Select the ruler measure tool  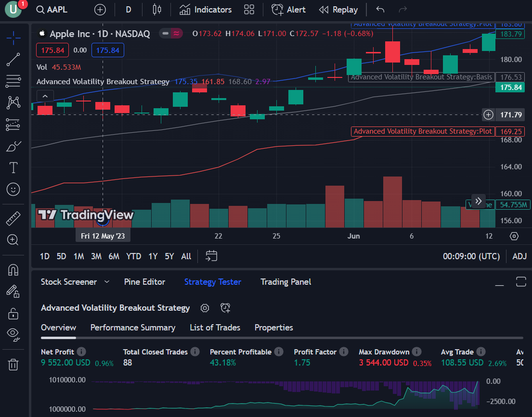coord(13,218)
